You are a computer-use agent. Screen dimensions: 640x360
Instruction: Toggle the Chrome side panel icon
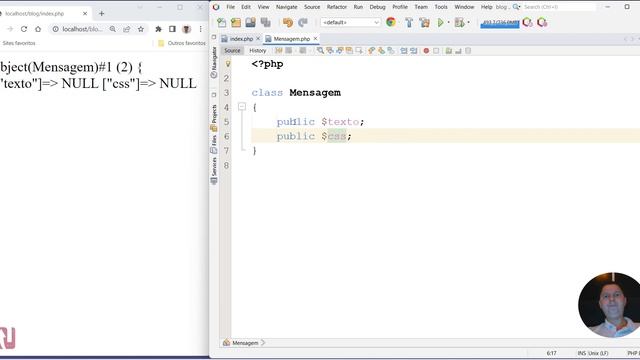(172, 29)
